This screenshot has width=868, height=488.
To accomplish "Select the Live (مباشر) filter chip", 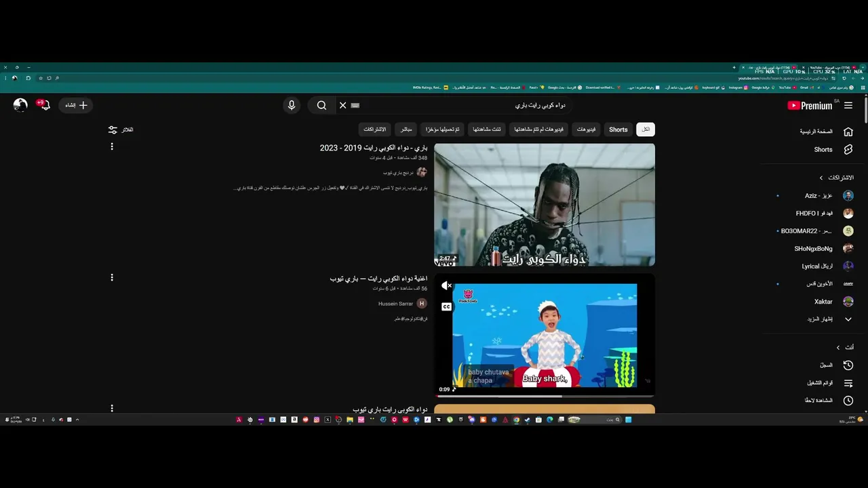I will click(x=406, y=129).
